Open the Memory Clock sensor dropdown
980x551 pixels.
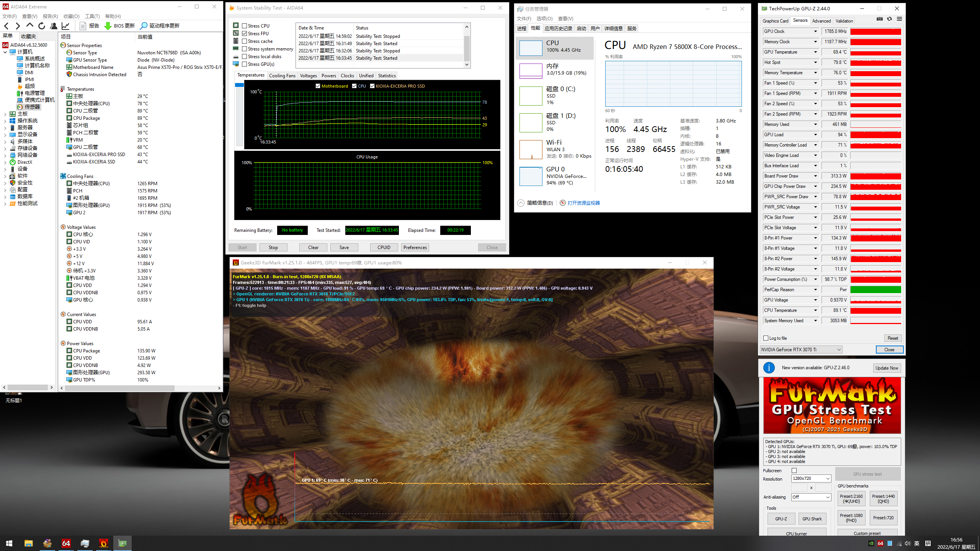[x=815, y=42]
